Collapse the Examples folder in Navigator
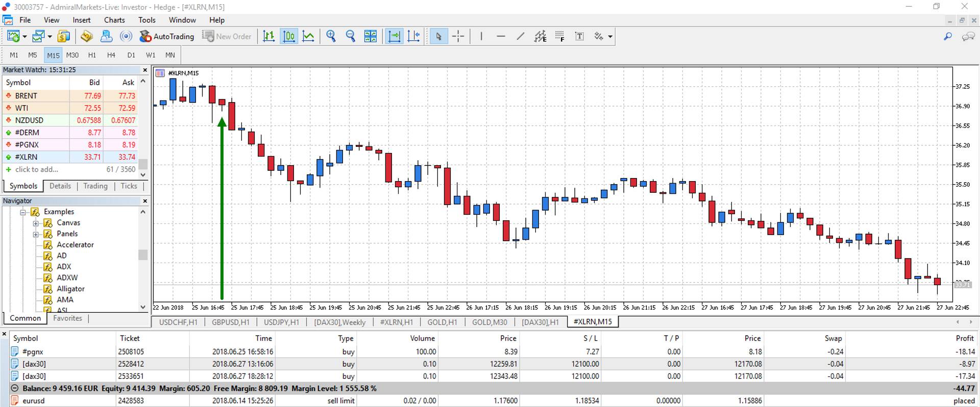Screen dimensions: 980x407 coord(23,212)
